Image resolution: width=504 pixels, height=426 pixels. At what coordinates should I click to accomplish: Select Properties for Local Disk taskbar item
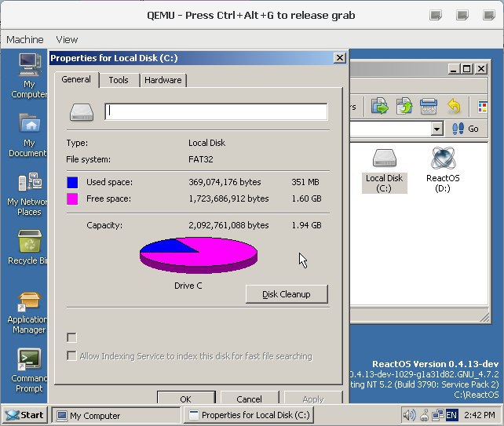[x=249, y=415]
